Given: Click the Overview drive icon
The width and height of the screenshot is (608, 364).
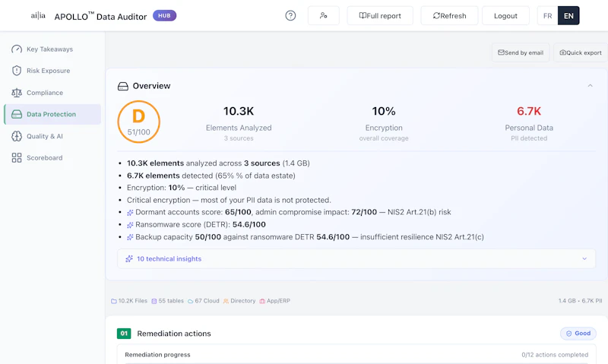Looking at the screenshot, I should [123, 86].
